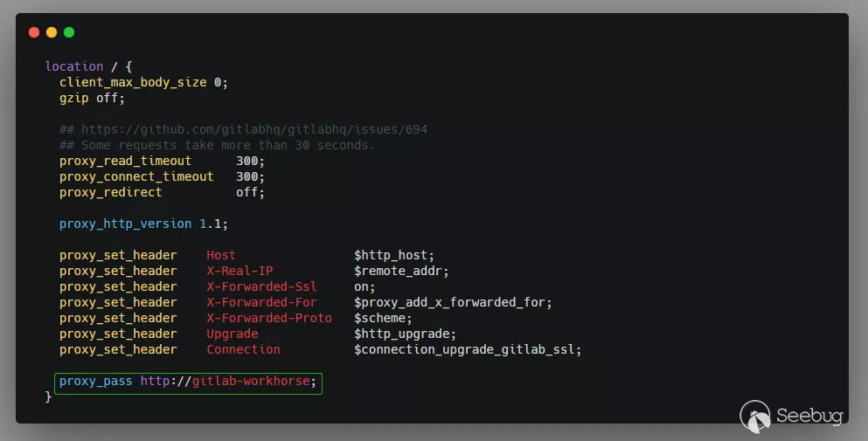Click the $http_host variable
The image size is (868, 441).
tap(393, 255)
